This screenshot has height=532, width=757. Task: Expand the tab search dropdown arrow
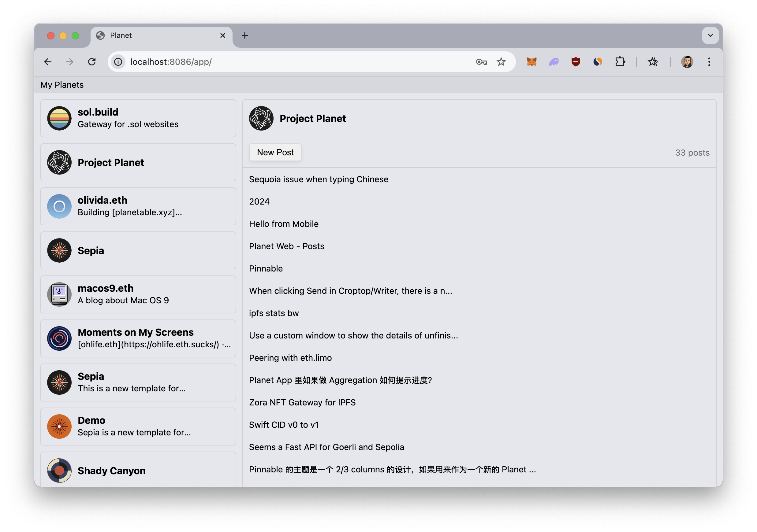pyautogui.click(x=710, y=35)
